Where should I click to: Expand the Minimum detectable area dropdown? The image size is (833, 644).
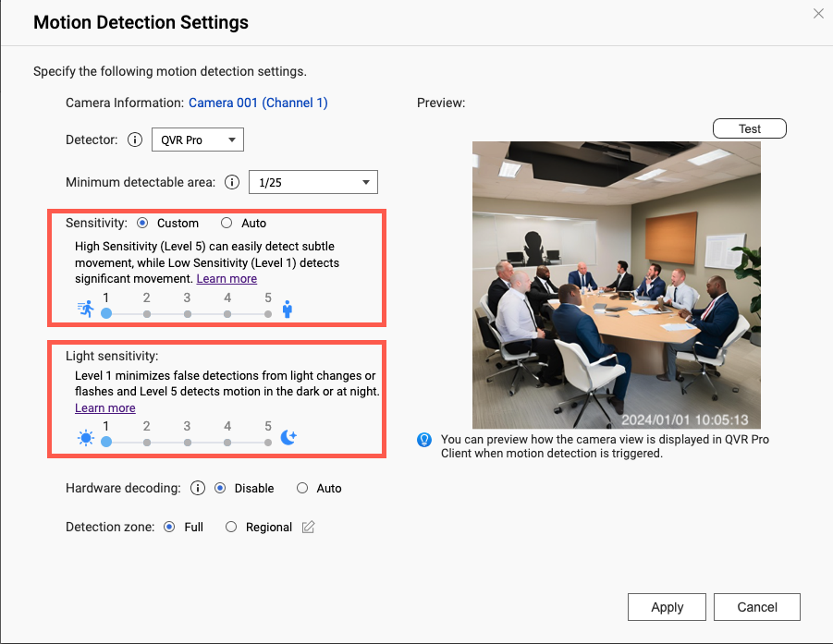tap(313, 183)
